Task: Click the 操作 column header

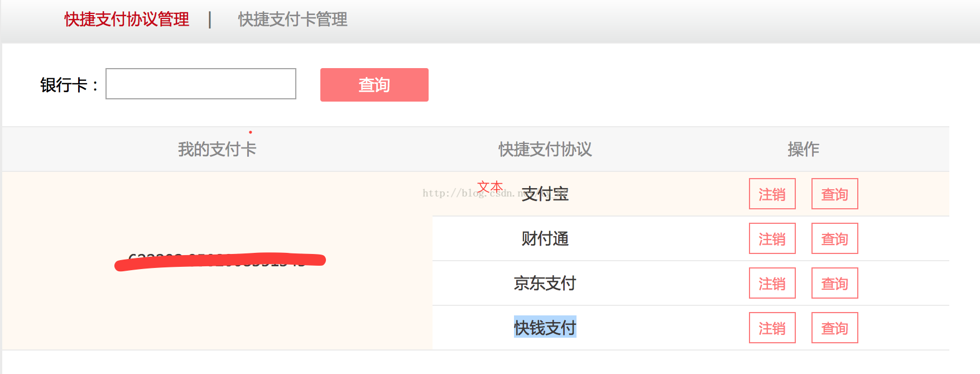Action: 803,149
